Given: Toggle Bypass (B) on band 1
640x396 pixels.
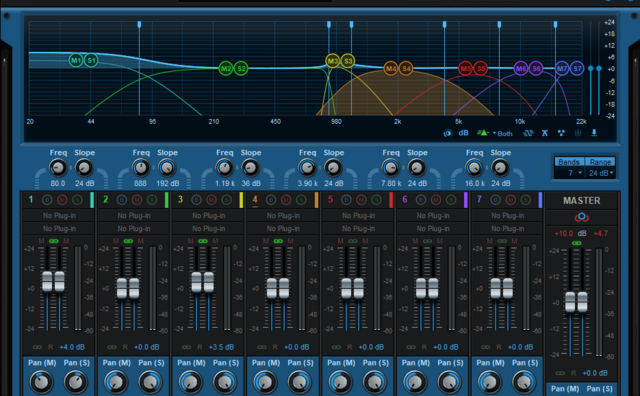Looking at the screenshot, I should pos(47,200).
